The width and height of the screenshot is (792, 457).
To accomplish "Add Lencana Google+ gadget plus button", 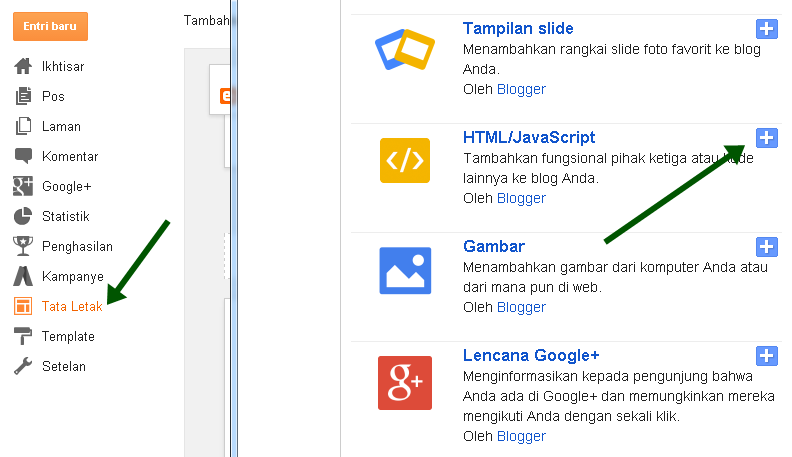I will pyautogui.click(x=767, y=355).
